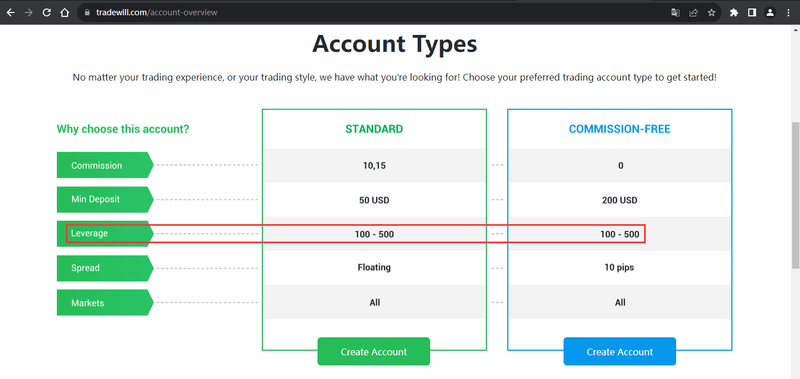Image resolution: width=800 pixels, height=379 pixels.
Task: Bookmark page with the star icon
Action: [711, 13]
